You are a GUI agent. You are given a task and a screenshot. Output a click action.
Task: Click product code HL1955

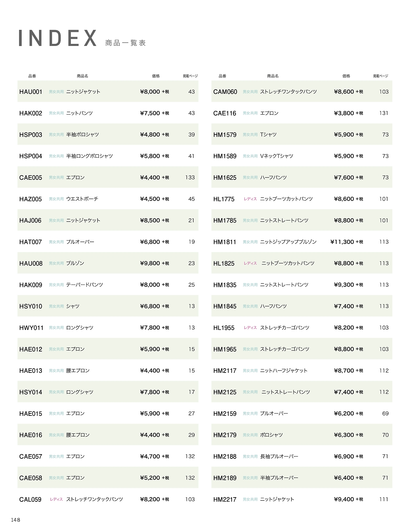224,328
